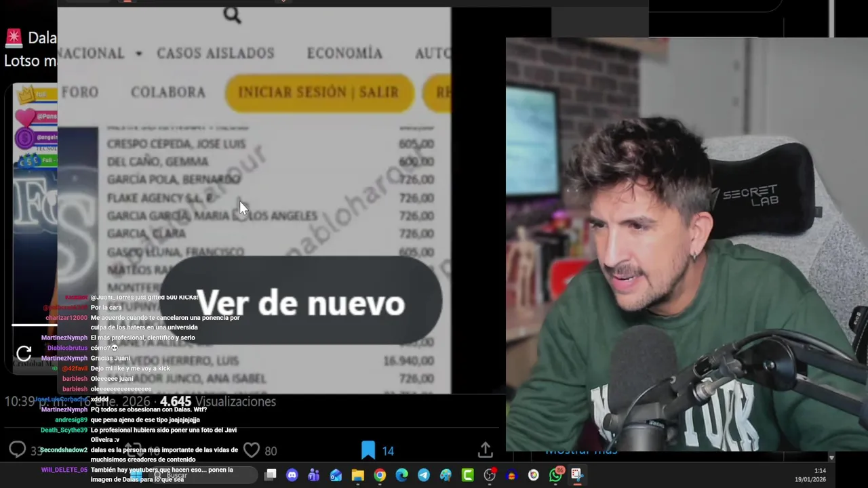
Task: Select the row GARCIA, CLARA
Action: click(271, 233)
